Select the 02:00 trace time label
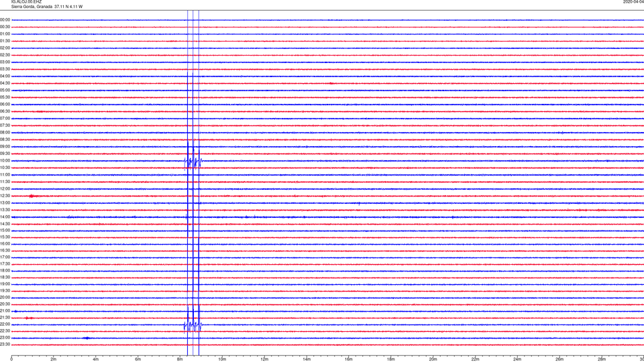The width and height of the screenshot is (644, 362). [x=5, y=48]
